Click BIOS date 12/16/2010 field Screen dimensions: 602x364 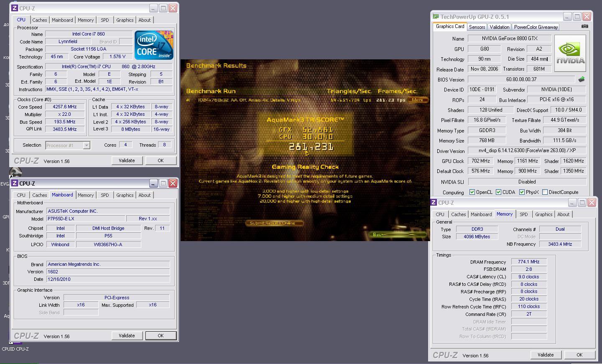(x=108, y=279)
